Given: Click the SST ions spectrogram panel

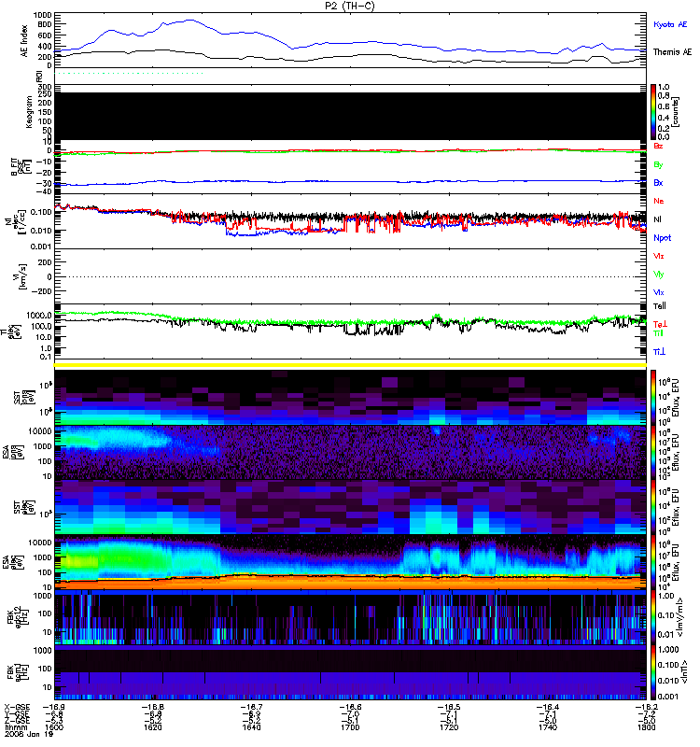Looking at the screenshot, I should [x=350, y=397].
